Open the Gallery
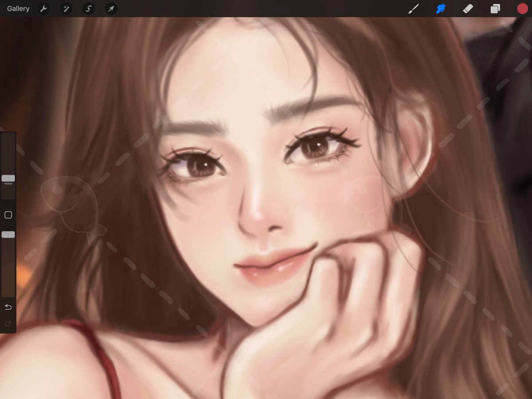This screenshot has height=399, width=532. tap(18, 8)
